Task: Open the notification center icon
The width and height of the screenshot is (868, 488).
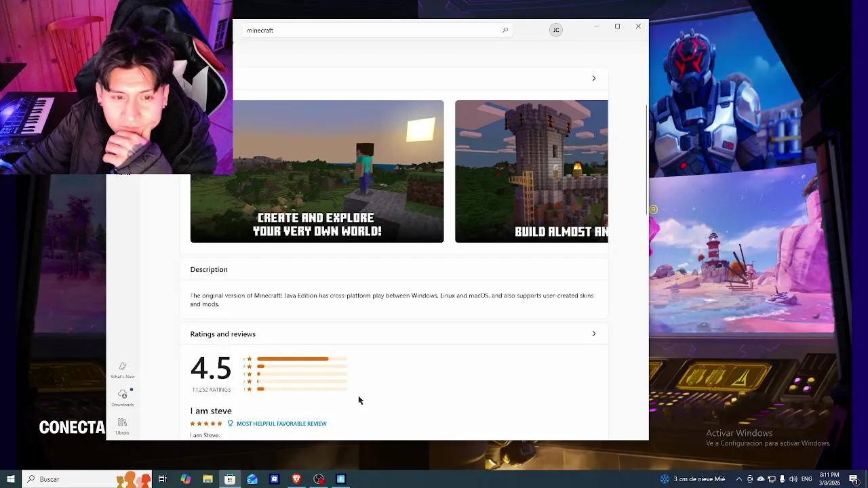Action: click(x=854, y=479)
